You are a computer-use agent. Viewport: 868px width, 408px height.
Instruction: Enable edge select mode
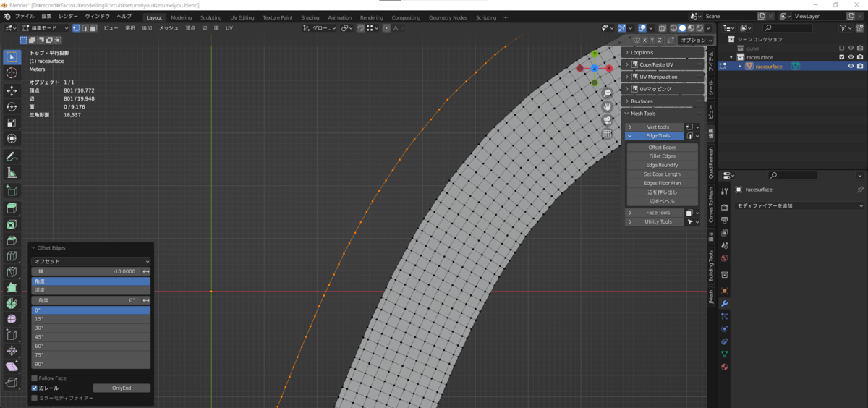85,28
